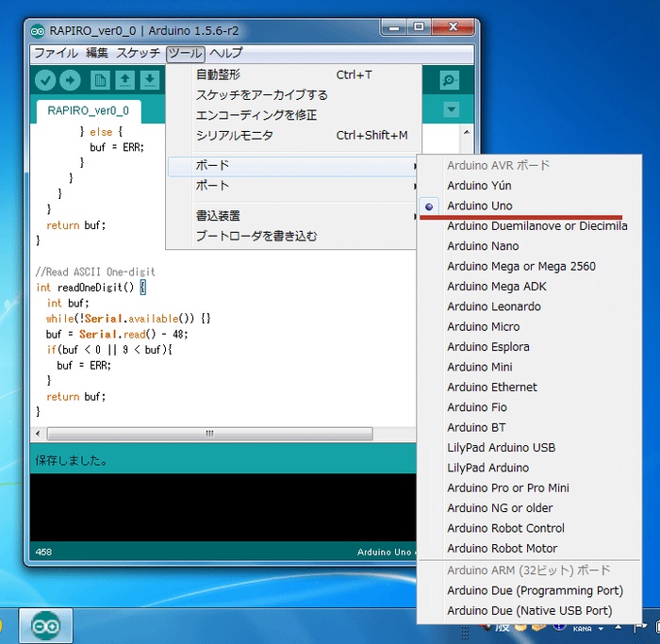Select Arduino BT board

tap(529, 428)
